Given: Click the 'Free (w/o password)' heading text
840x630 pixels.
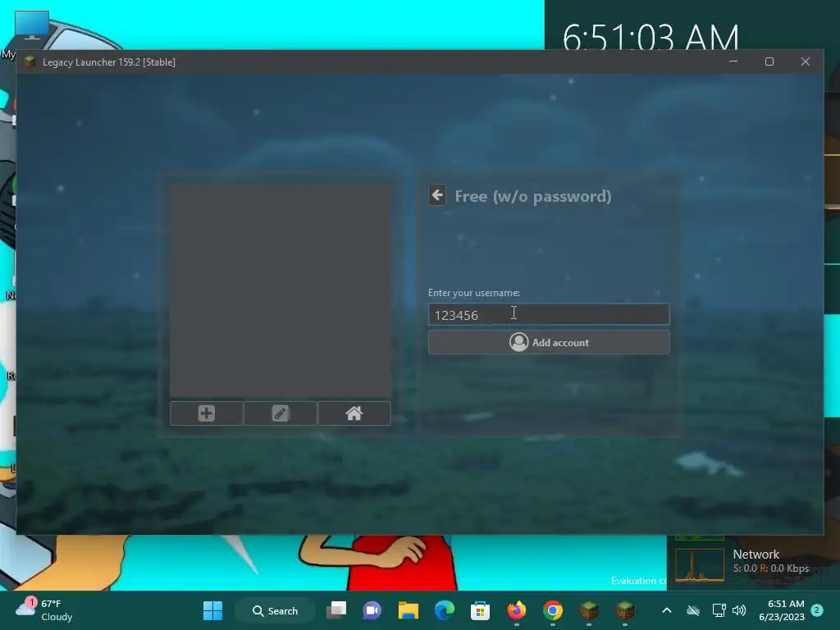Looking at the screenshot, I should point(533,196).
